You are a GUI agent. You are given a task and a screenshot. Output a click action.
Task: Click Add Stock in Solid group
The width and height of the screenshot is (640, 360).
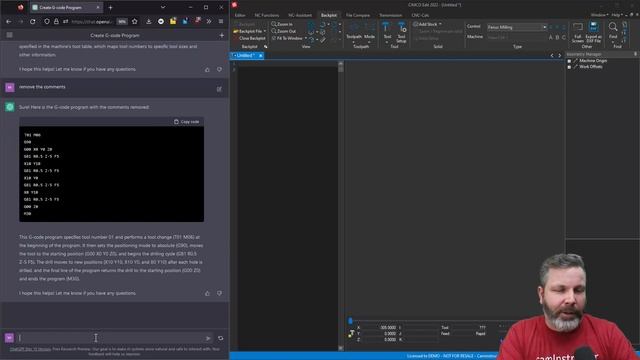tap(425, 24)
